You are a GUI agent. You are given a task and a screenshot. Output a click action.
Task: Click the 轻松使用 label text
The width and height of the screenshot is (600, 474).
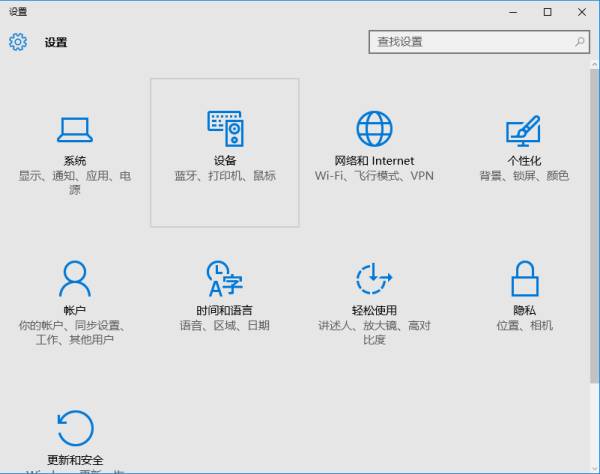coord(374,310)
